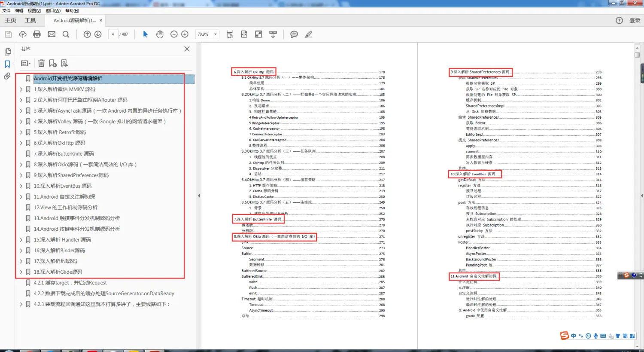Expand the right tools pane arrow
Viewport: 644px width, 352px height.
click(642, 196)
